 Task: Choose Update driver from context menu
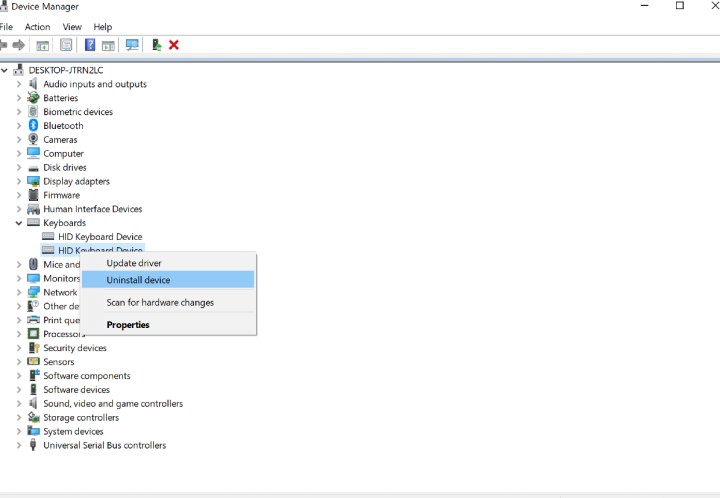(x=134, y=263)
